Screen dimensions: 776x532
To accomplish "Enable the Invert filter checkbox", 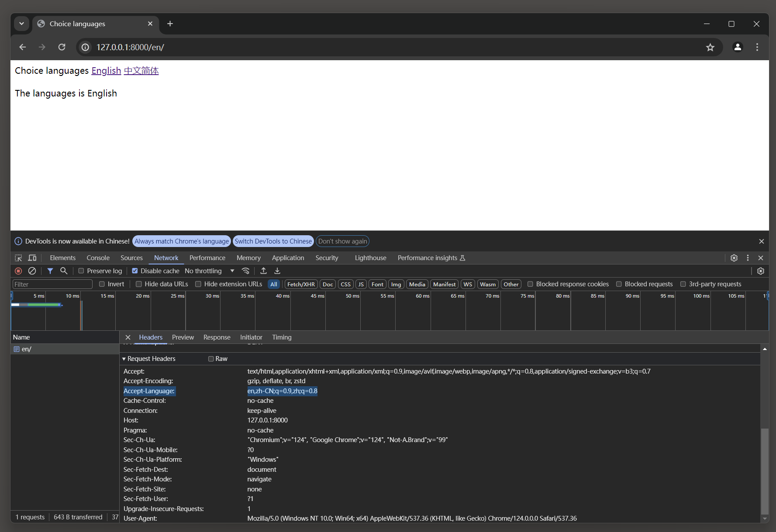I will [x=102, y=284].
